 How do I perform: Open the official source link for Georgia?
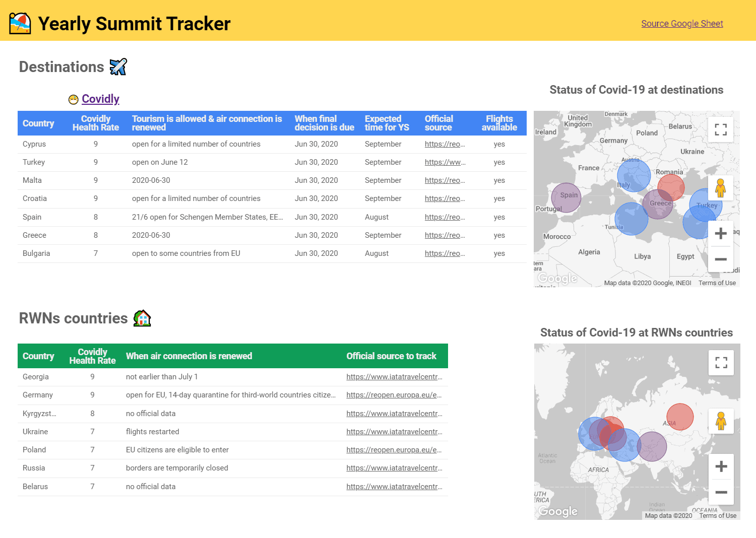(394, 377)
